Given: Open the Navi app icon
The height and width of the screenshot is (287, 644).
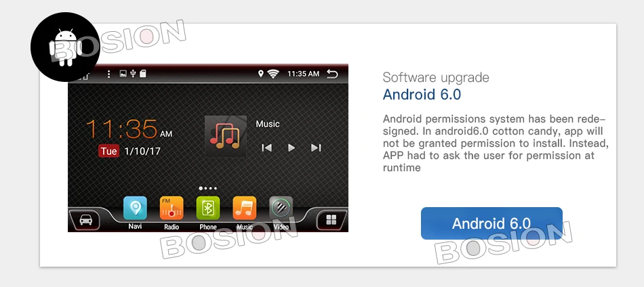Looking at the screenshot, I should tap(135, 208).
